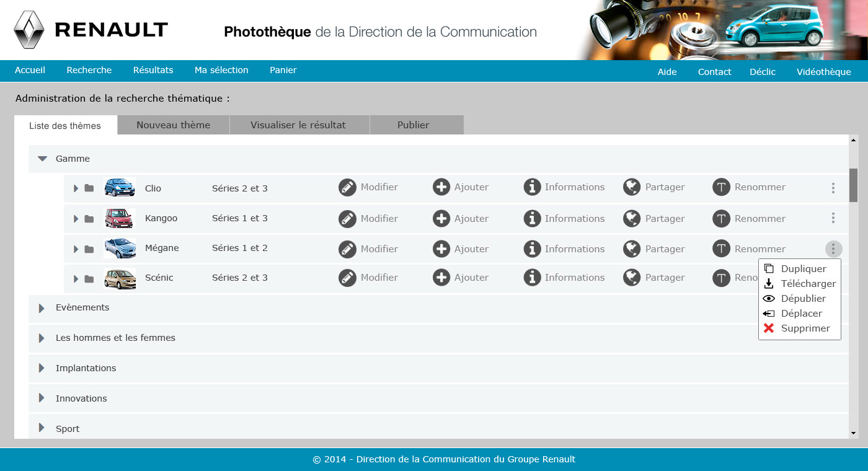Click the scrollbar up arrow of theme list
The width and height of the screenshot is (868, 471).
854,140
